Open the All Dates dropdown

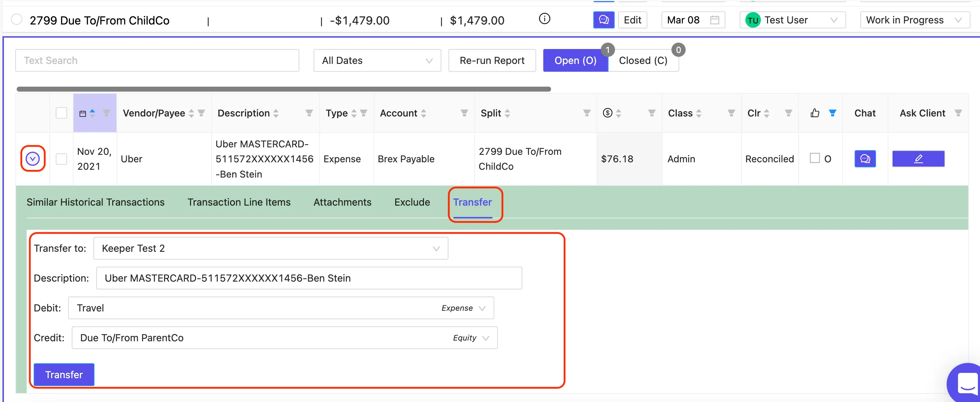click(x=377, y=60)
